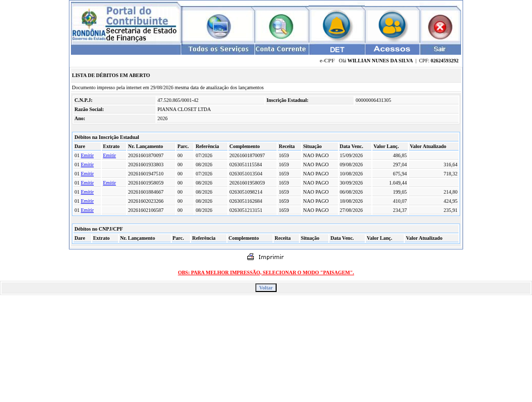Image resolution: width=532 pixels, height=402 pixels.
Task: Emit Dare for lançamento 20261601947510
Action: click(87, 174)
